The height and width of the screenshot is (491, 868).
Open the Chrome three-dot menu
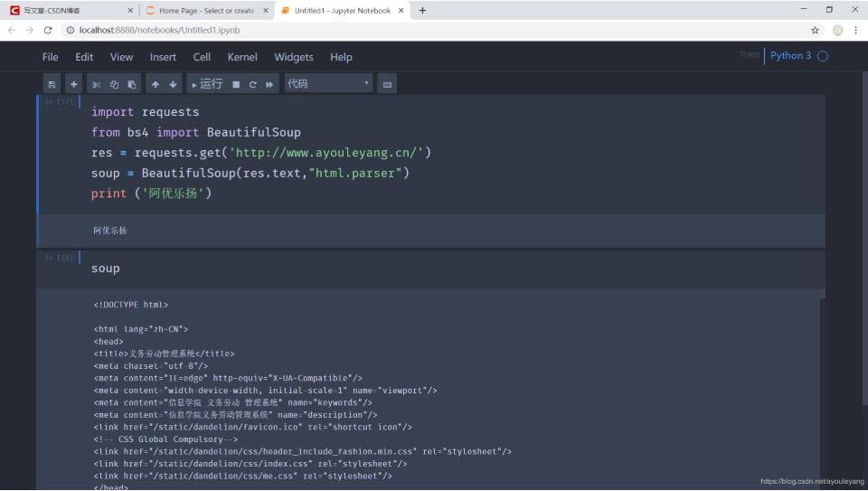[x=856, y=31]
